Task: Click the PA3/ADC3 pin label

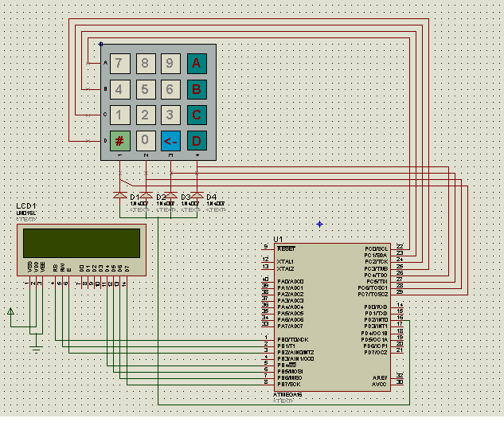Action: click(291, 301)
